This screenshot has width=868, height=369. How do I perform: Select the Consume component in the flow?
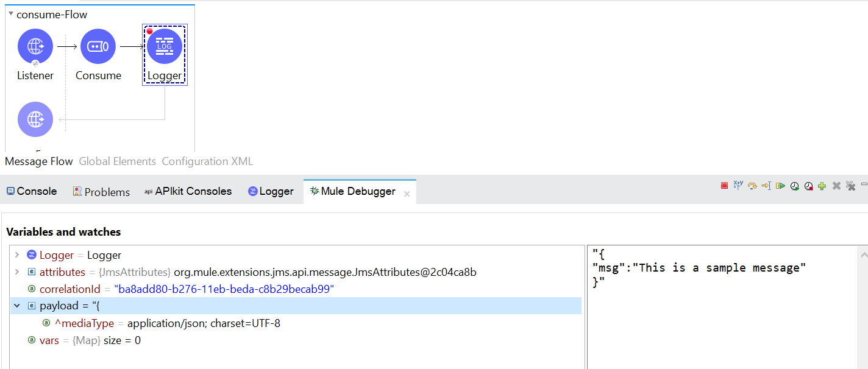click(98, 46)
